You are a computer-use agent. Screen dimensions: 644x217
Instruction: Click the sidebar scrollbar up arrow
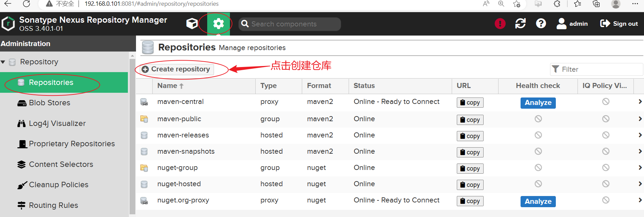click(x=132, y=56)
